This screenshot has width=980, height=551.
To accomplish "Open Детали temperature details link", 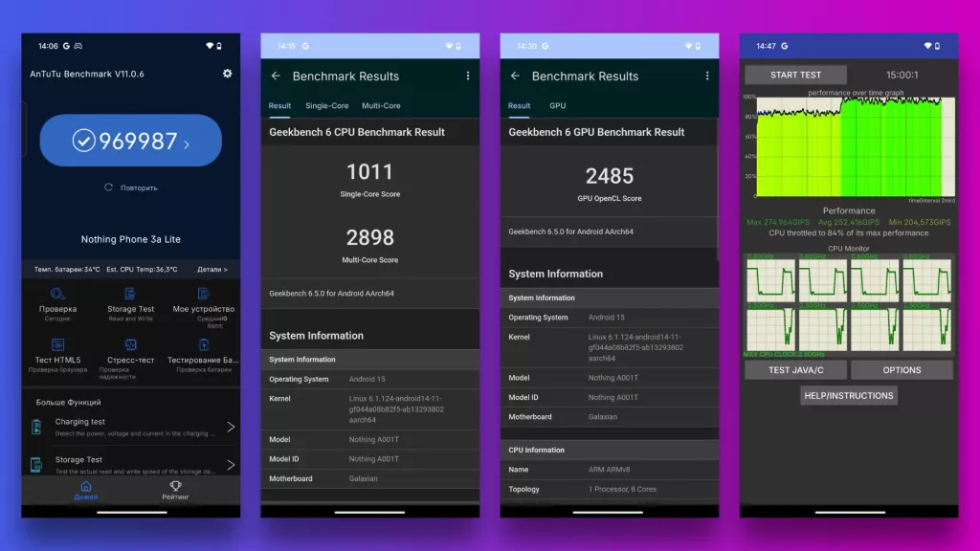I will coord(212,269).
